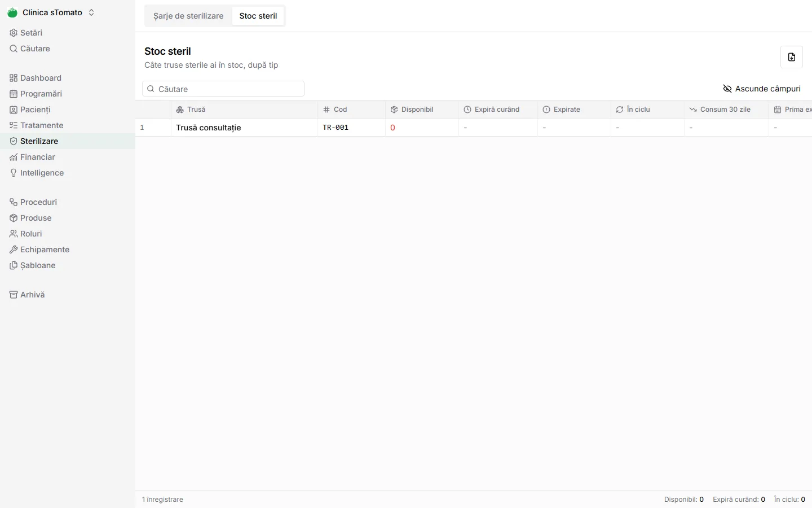Click the Roluri users icon
Image resolution: width=812 pixels, height=508 pixels.
(14, 234)
